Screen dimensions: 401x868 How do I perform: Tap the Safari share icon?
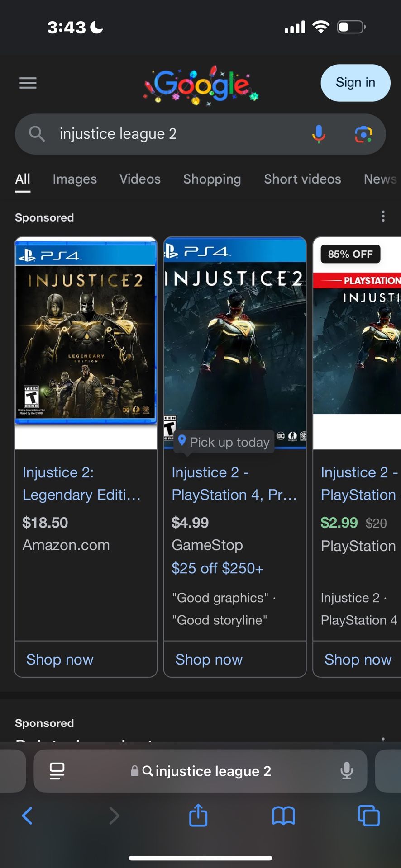point(198,816)
